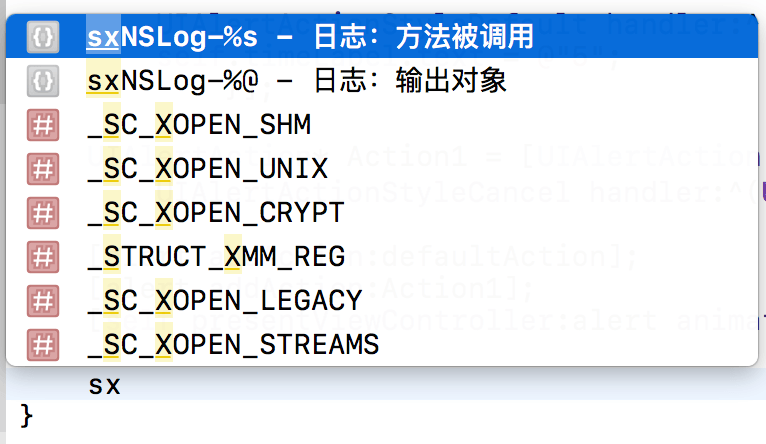The height and width of the screenshot is (444, 766).
Task: Click the snippet braces icon beside sxNSLog-%s
Action: click(43, 37)
